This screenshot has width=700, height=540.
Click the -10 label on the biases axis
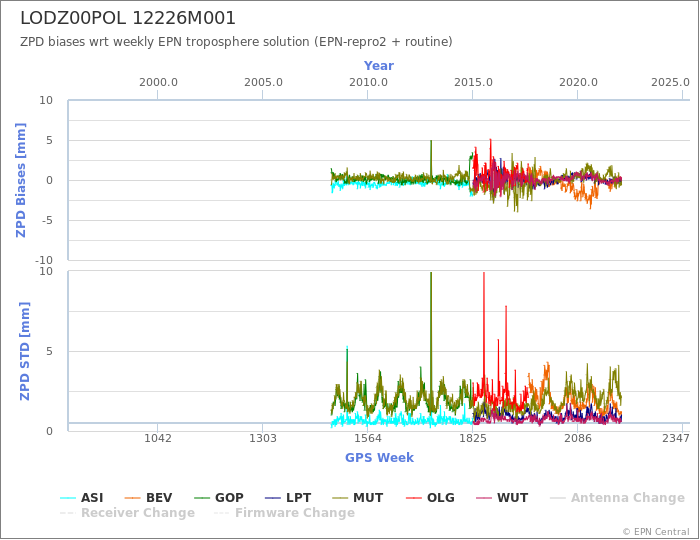[x=44, y=260]
